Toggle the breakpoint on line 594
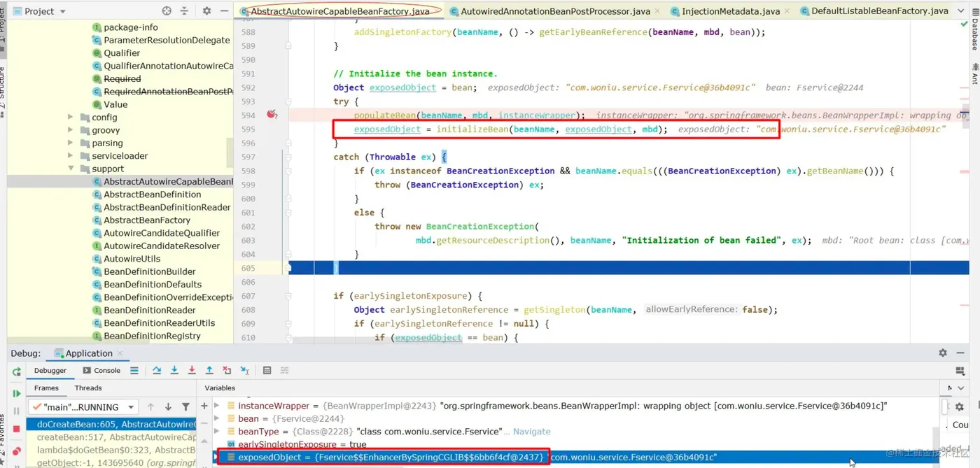The image size is (980, 468). click(x=272, y=115)
